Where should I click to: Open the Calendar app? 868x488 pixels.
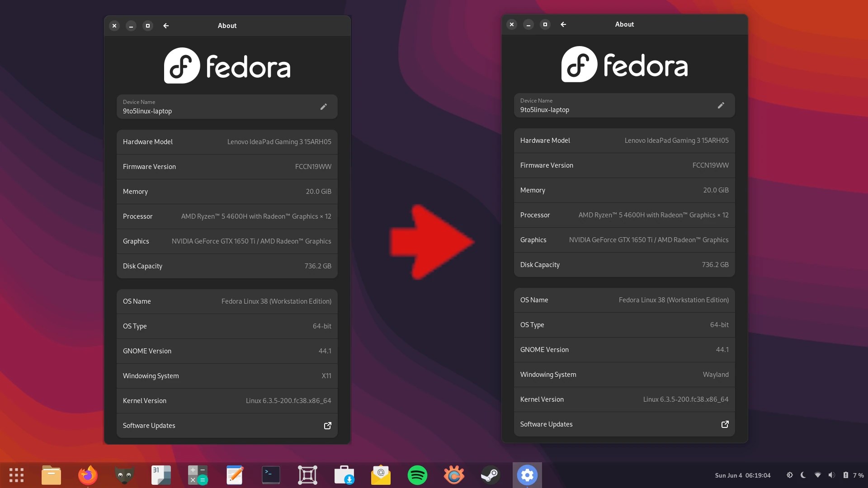(161, 475)
